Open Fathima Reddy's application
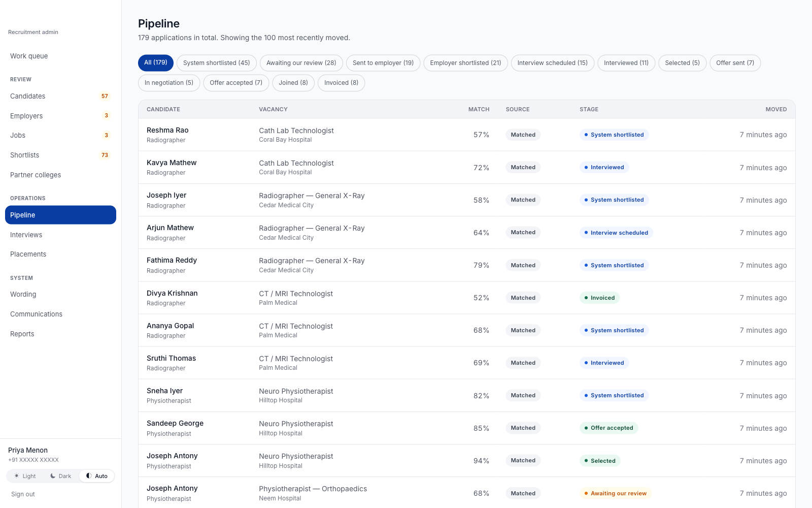 click(x=466, y=265)
